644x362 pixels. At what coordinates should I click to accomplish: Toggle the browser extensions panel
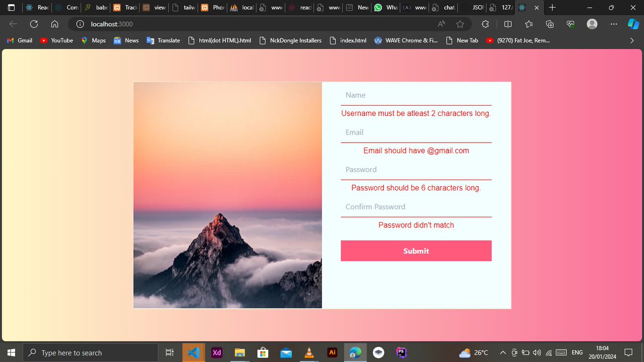[x=485, y=24]
